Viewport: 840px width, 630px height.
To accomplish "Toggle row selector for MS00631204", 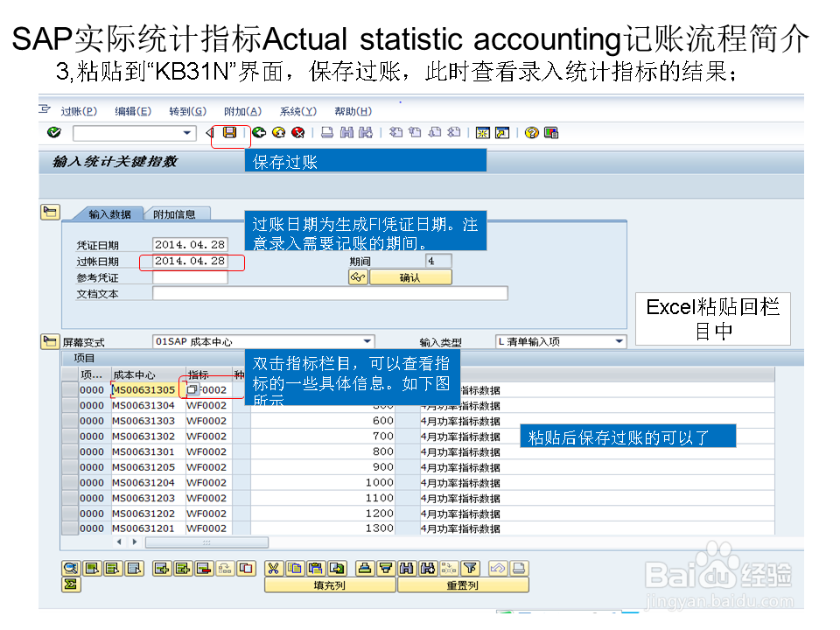I will coord(70,482).
